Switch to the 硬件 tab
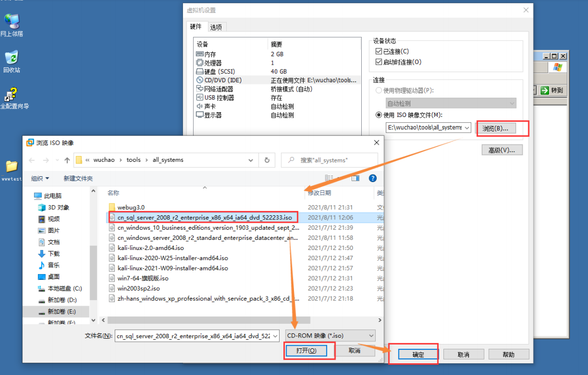This screenshot has height=375, width=588. [196, 27]
